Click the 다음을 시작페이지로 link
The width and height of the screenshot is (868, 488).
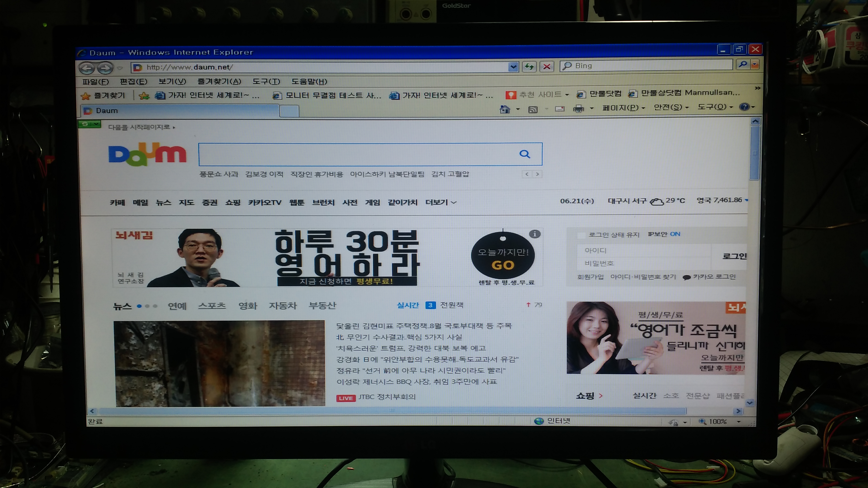pyautogui.click(x=141, y=127)
